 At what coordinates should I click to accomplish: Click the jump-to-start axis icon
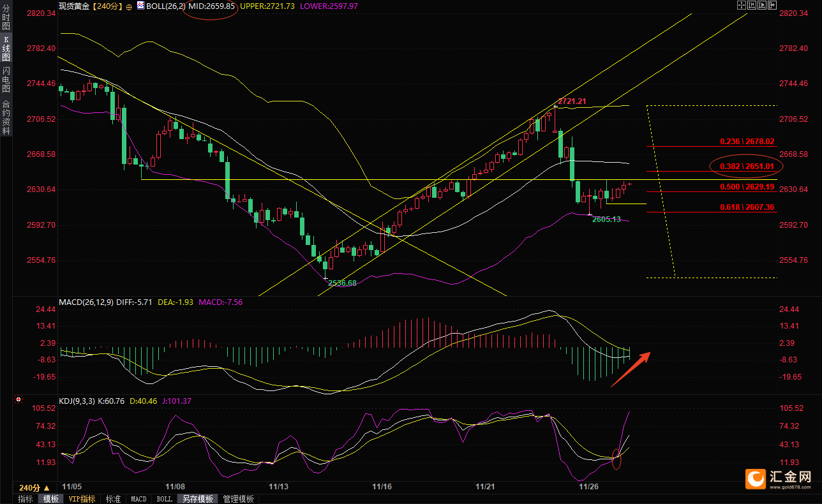click(x=752, y=5)
